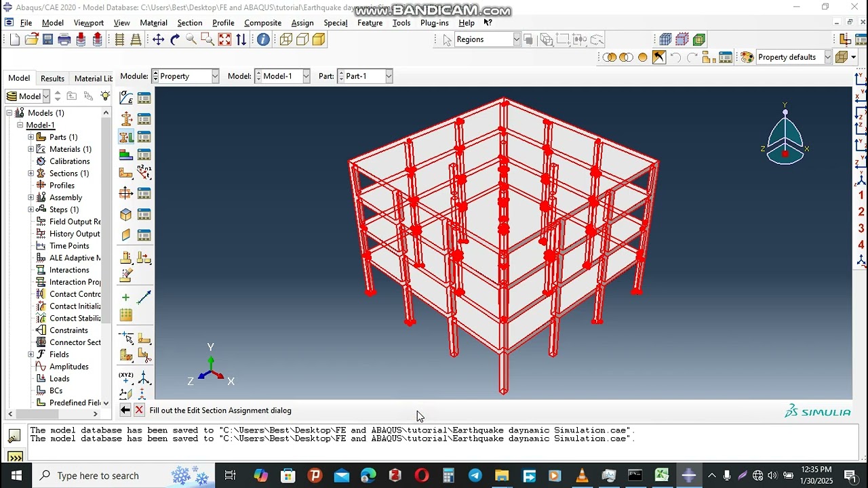Expand the Materials (1) tree node
The height and width of the screenshot is (488, 868).
tap(31, 149)
